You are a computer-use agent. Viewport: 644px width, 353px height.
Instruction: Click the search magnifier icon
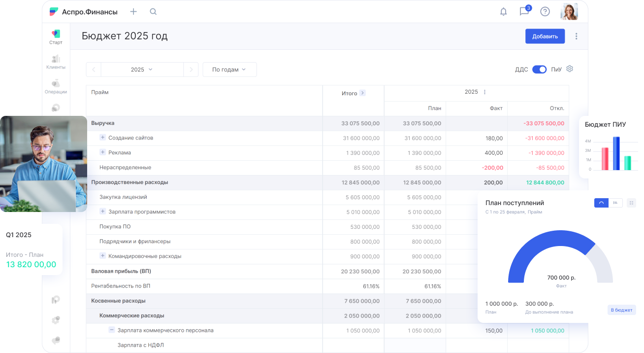(x=153, y=12)
